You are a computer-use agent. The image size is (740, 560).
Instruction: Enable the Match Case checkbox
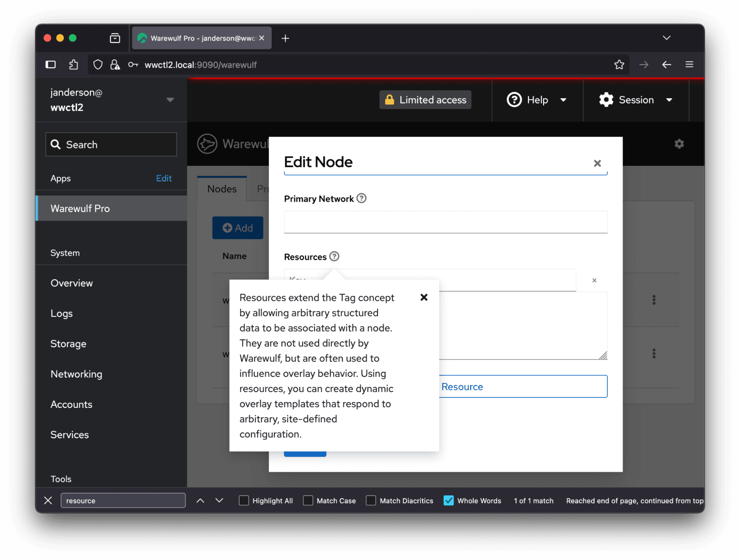click(308, 500)
